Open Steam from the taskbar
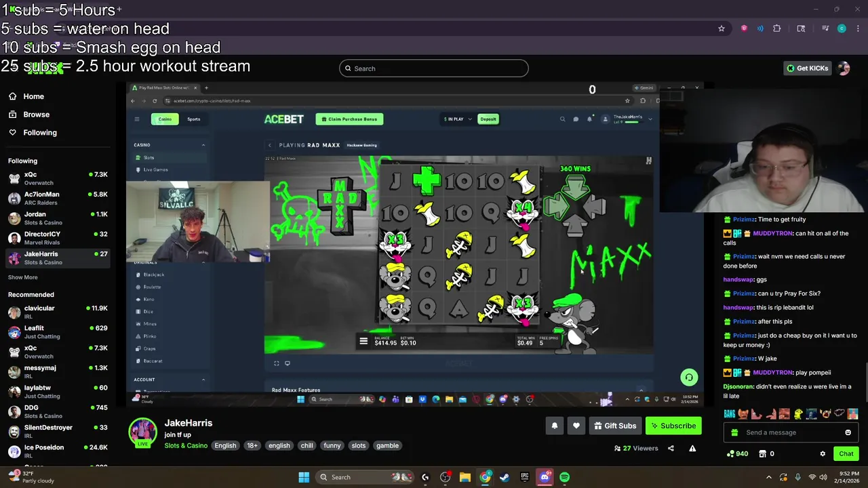The image size is (868, 488). (x=505, y=477)
